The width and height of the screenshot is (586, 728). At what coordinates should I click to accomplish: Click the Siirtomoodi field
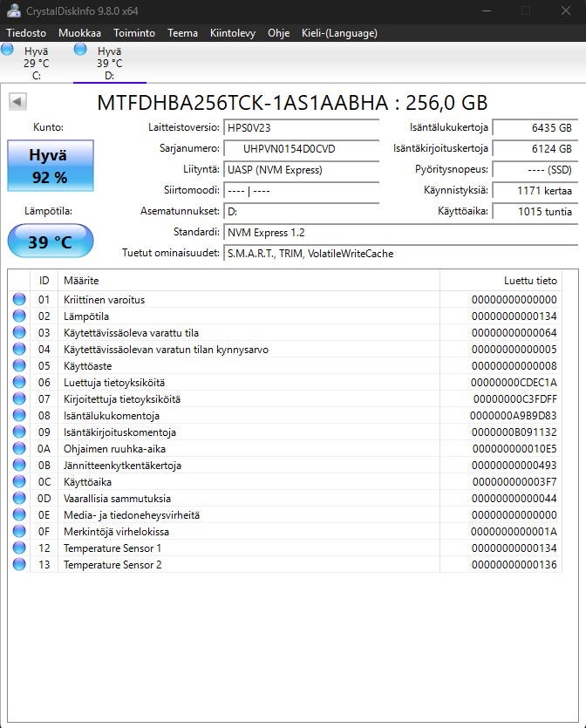(x=302, y=190)
